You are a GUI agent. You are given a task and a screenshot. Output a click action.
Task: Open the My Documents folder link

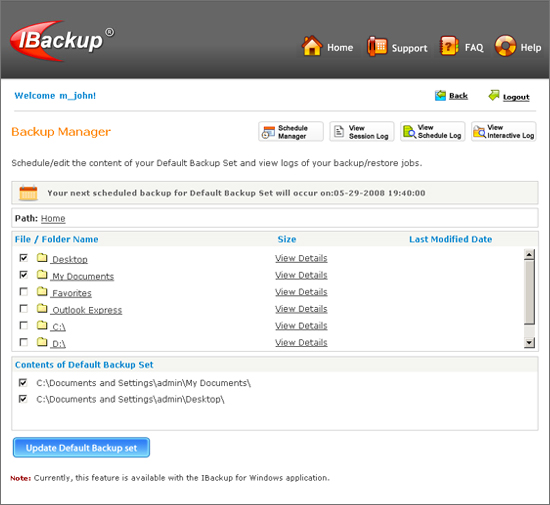pyautogui.click(x=83, y=277)
